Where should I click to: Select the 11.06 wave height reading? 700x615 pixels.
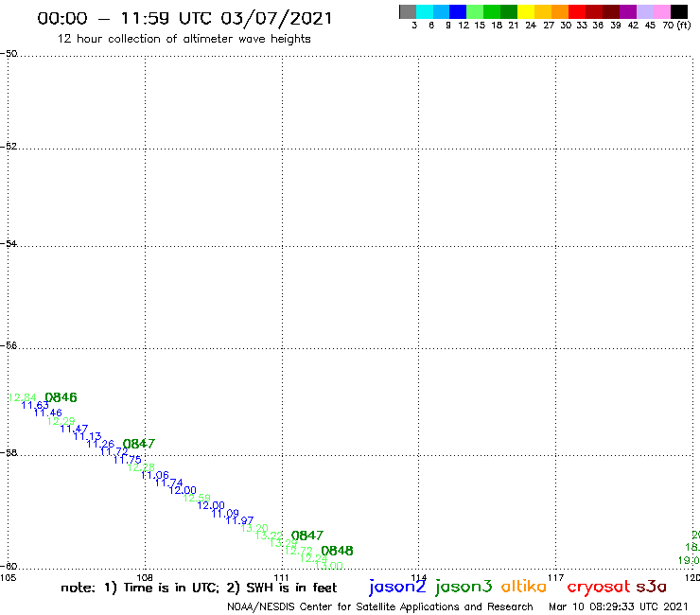coord(155,475)
